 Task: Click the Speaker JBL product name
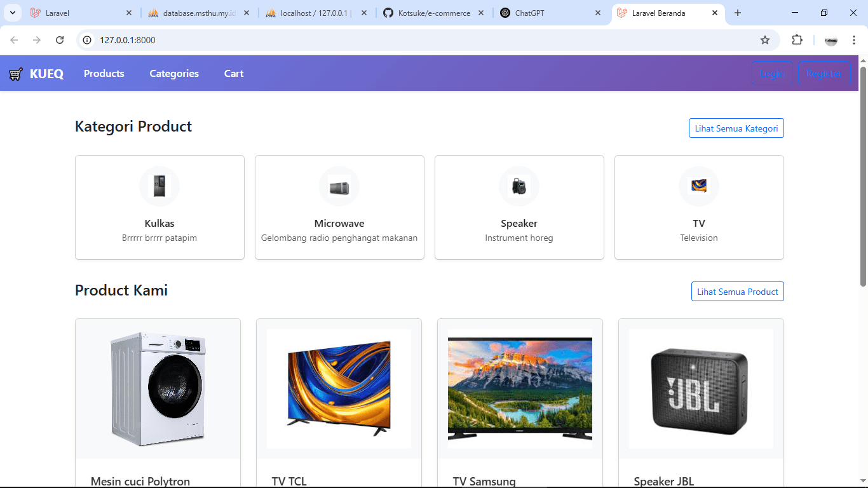click(664, 481)
